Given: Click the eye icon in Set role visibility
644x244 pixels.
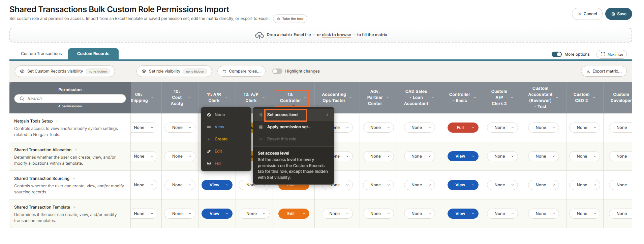Looking at the screenshot, I should [144, 71].
